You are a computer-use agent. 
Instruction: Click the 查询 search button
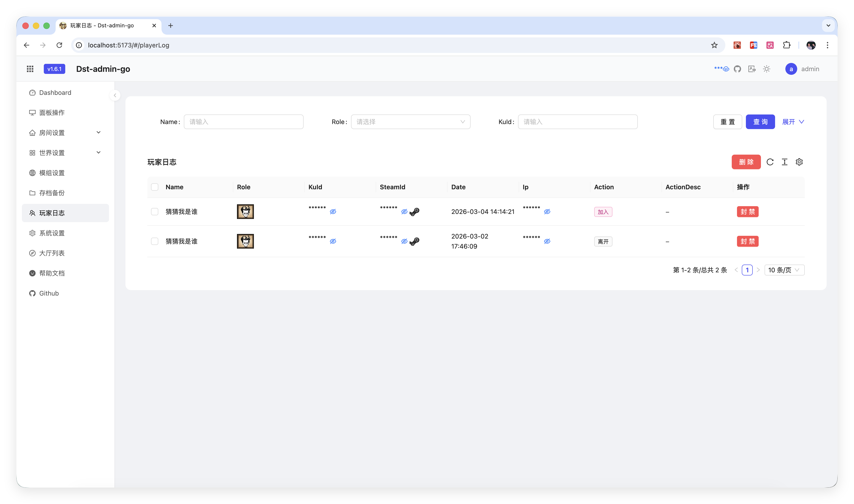[x=760, y=122]
